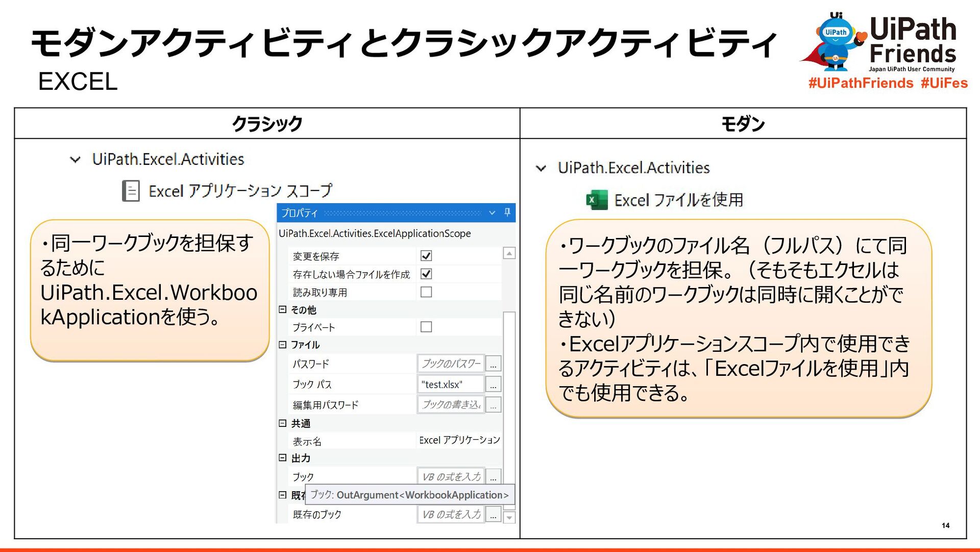Collapse the その他 property section
Viewport: 980px width, 552px height.
click(x=283, y=309)
